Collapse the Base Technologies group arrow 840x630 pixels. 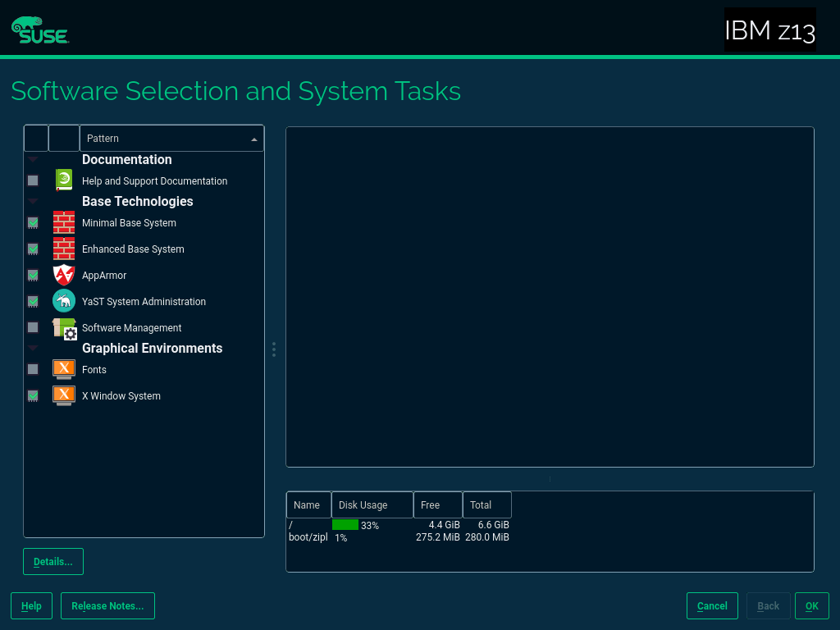click(33, 201)
